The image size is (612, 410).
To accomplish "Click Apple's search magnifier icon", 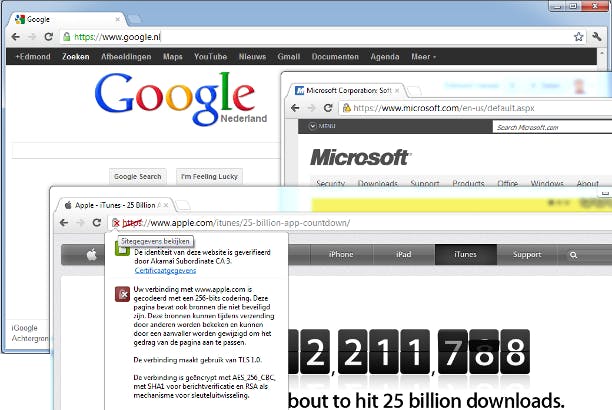I will (x=573, y=255).
